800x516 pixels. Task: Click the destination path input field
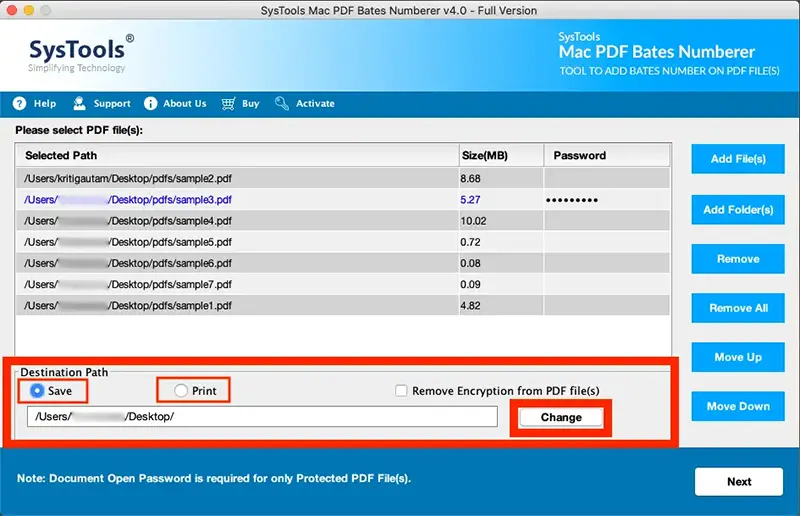(x=262, y=416)
